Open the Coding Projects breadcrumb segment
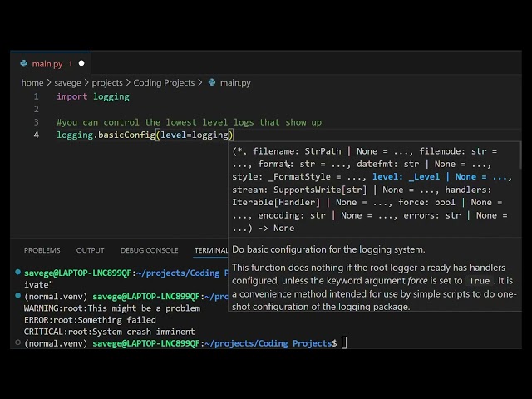Screen dimensions: 532x399 (164, 83)
